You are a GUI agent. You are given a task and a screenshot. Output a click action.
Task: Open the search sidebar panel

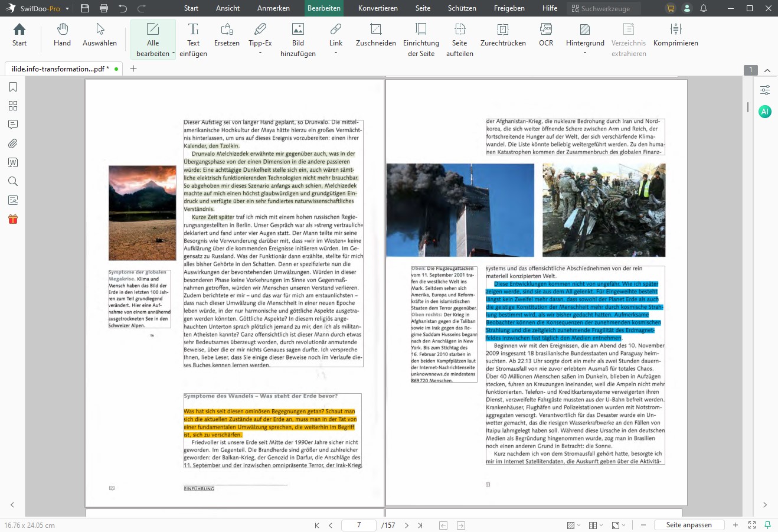[13, 181]
